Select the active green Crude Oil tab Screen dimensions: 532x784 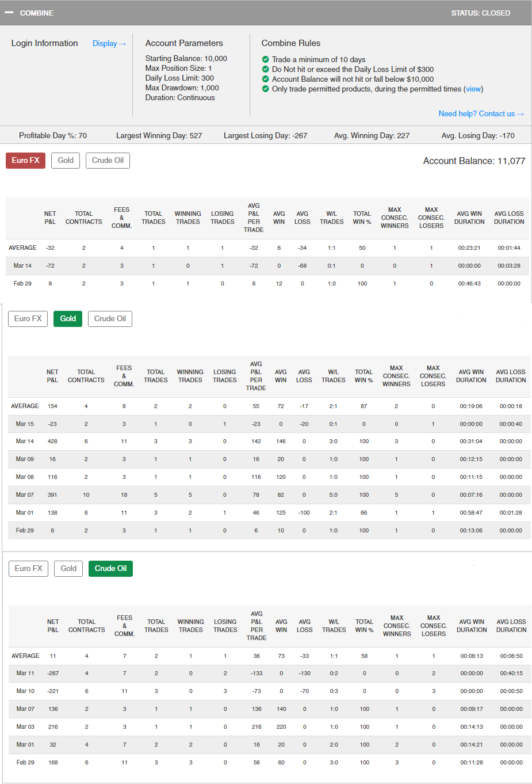110,569
